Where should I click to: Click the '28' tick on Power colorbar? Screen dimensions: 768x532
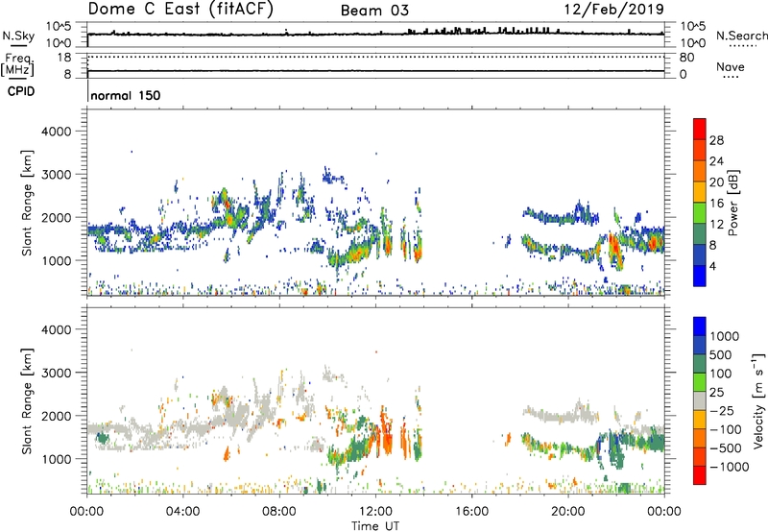(716, 140)
